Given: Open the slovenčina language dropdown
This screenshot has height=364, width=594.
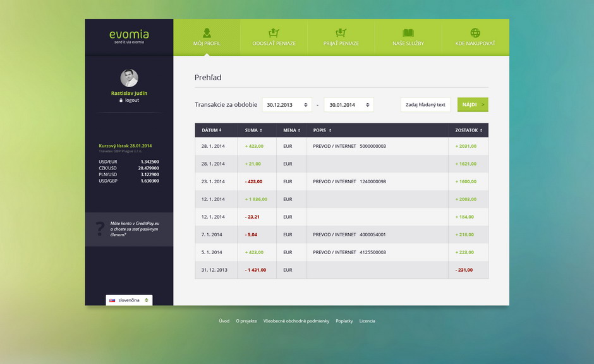Looking at the screenshot, I should tap(129, 300).
